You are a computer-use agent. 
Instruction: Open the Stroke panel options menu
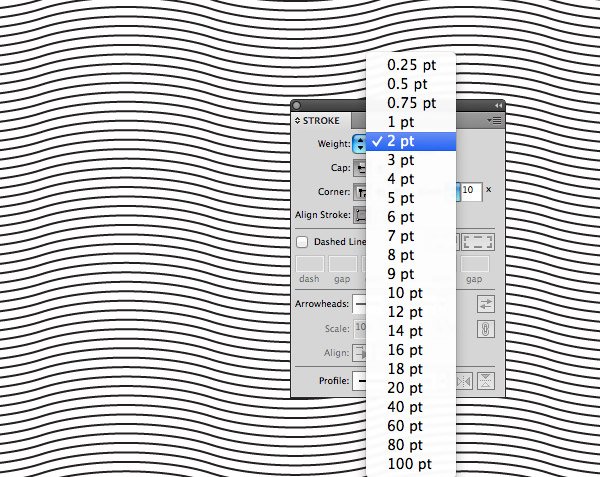coord(494,121)
